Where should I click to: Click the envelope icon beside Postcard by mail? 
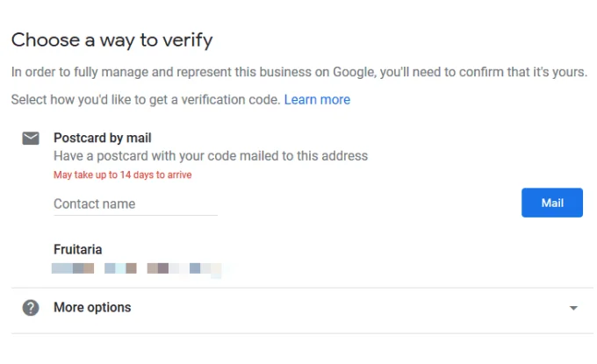coord(31,139)
